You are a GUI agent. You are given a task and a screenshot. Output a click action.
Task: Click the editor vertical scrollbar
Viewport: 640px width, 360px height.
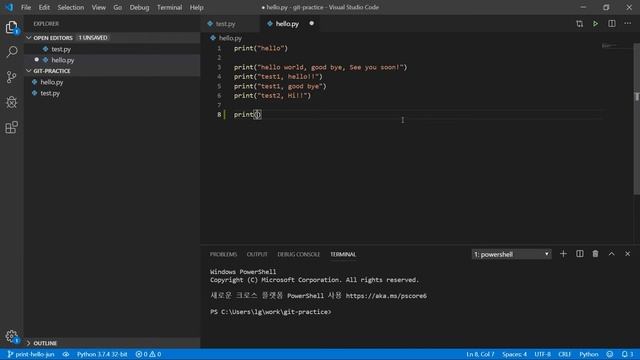pos(636,118)
